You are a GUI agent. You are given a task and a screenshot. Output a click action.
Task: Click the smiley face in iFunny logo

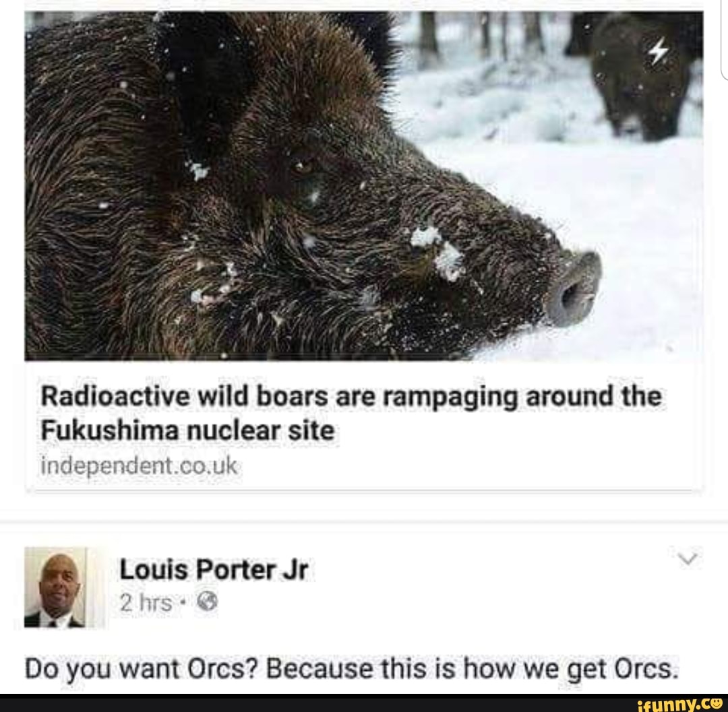716,703
